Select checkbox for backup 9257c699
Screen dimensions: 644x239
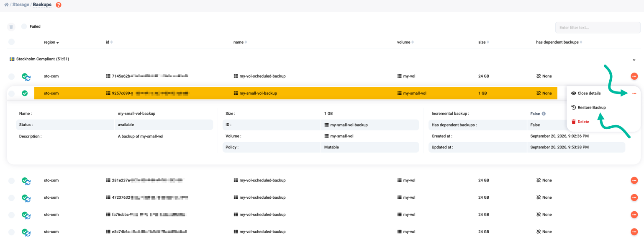[11, 94]
